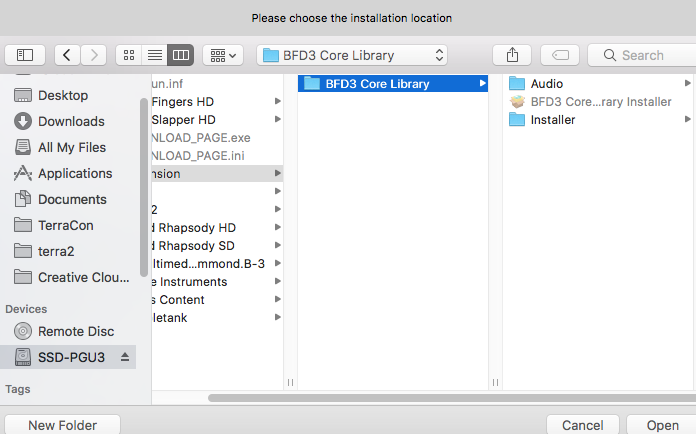Click the Applications sidebar icon
Image resolution: width=696 pixels, height=434 pixels.
point(23,173)
